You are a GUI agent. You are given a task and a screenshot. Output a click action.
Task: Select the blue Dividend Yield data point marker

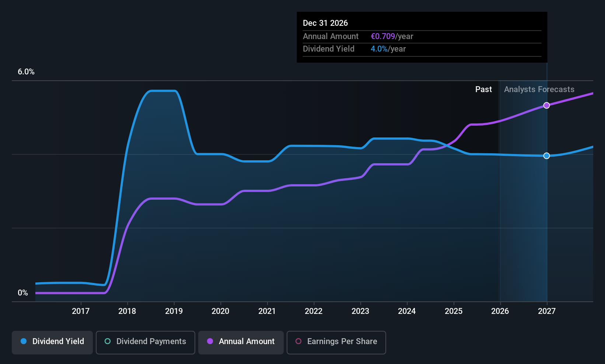(x=547, y=156)
